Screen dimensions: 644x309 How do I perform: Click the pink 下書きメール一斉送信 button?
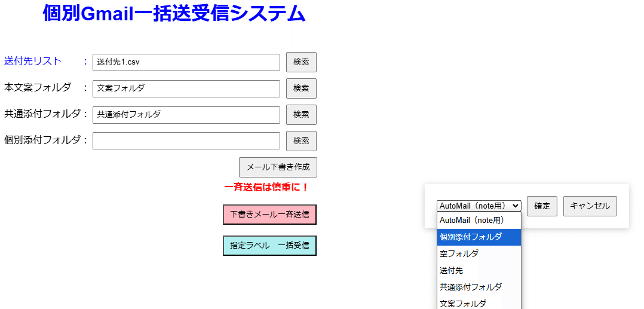click(270, 215)
